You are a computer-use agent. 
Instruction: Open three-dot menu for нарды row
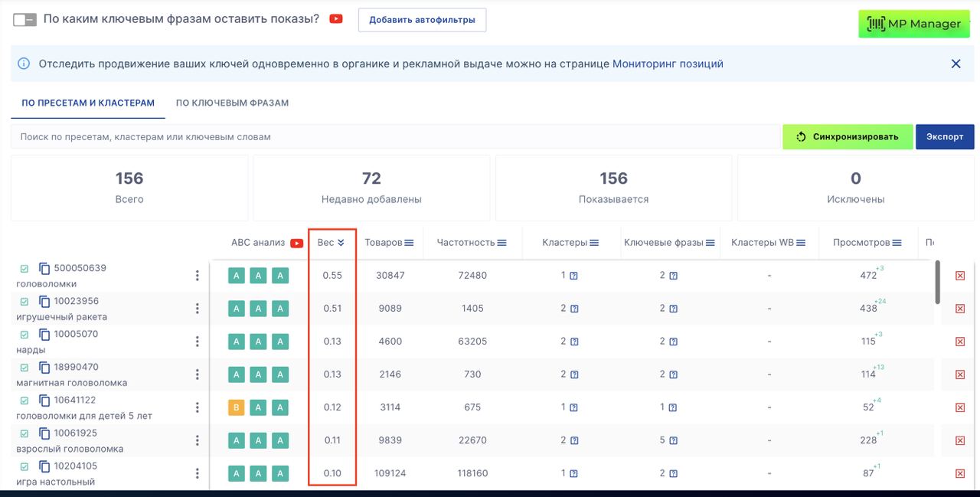(x=197, y=342)
